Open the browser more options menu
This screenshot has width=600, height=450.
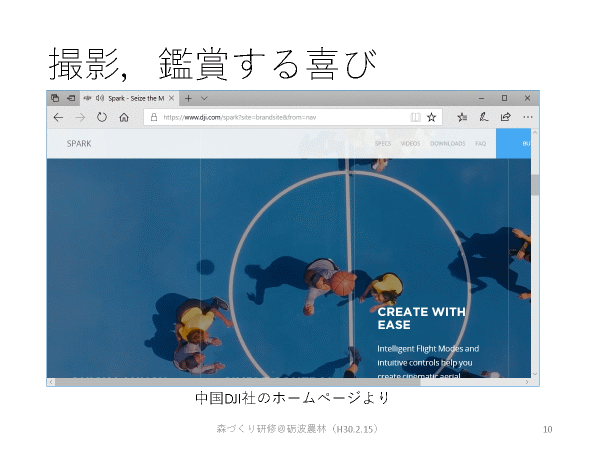point(528,117)
